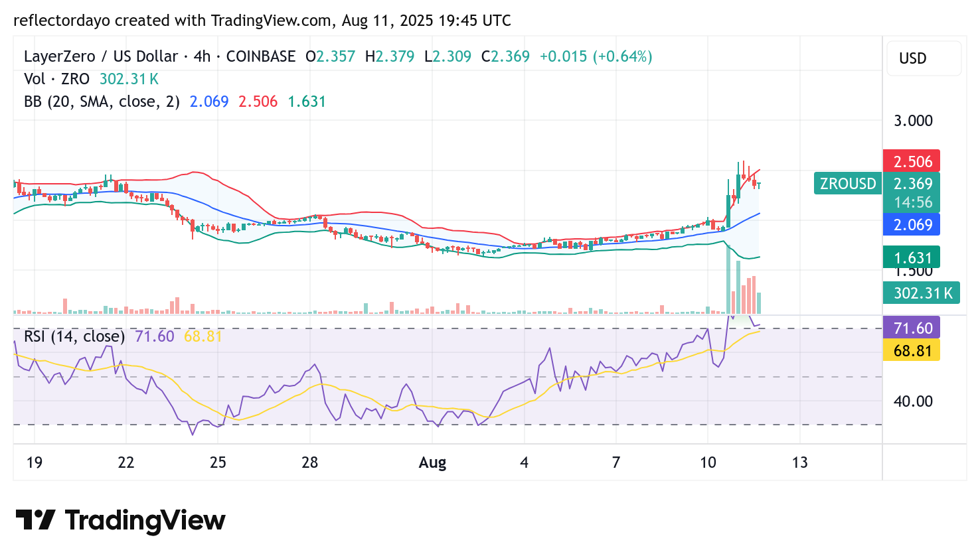
Task: Click the Vol · ZRO indicator legend
Action: coord(56,79)
